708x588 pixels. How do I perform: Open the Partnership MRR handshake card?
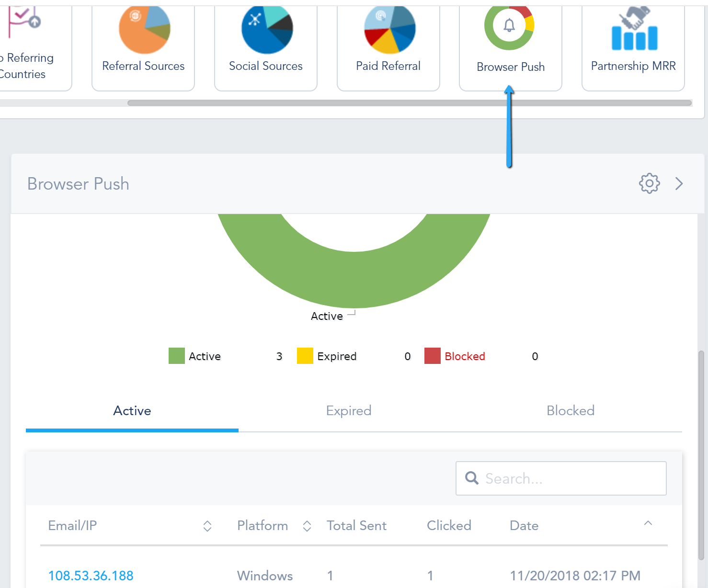(x=633, y=47)
